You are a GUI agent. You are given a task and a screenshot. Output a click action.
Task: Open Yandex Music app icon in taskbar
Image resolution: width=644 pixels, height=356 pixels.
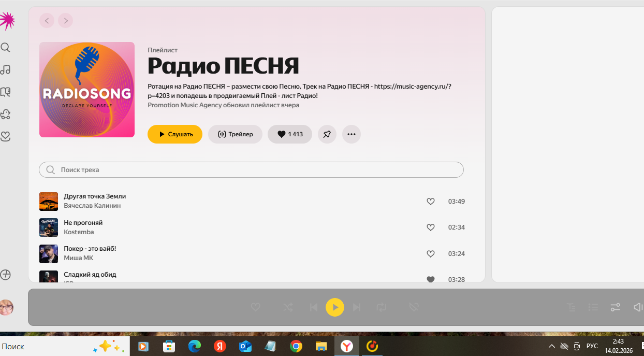[x=372, y=347]
